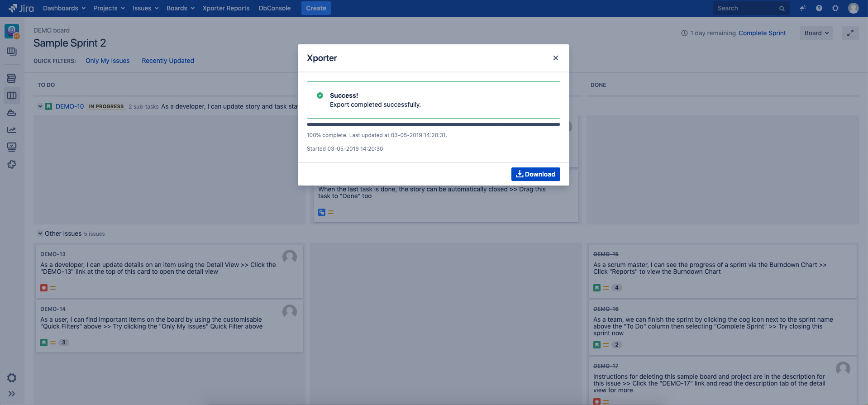Download the exported file

(x=535, y=174)
